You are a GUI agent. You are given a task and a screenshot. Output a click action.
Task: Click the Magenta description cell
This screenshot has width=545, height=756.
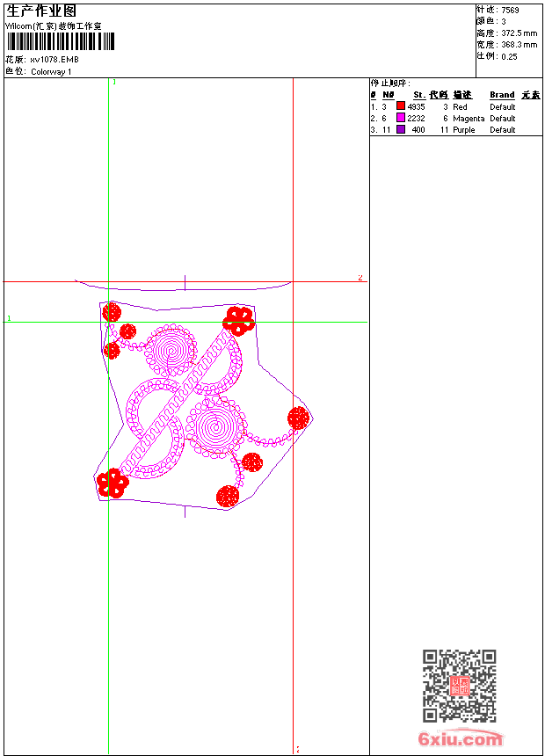(x=469, y=119)
